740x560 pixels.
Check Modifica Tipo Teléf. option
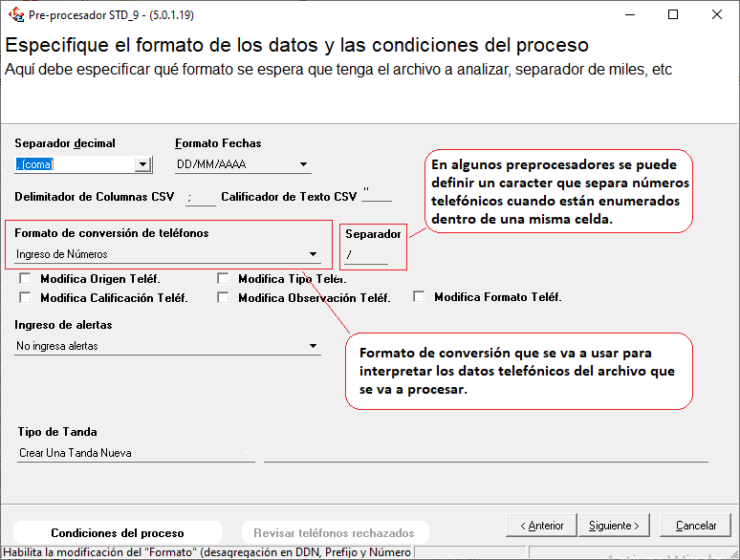[223, 279]
